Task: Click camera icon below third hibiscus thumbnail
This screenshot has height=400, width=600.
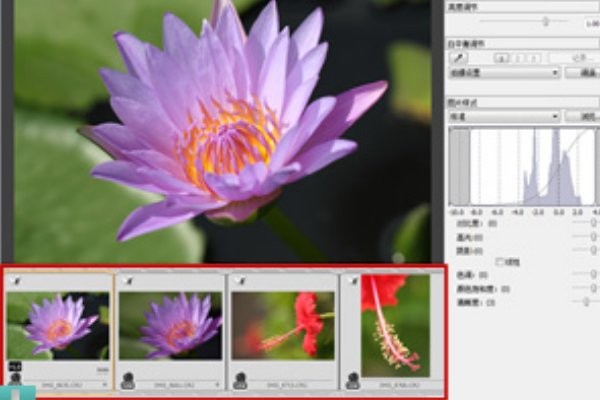Action: tap(240, 379)
